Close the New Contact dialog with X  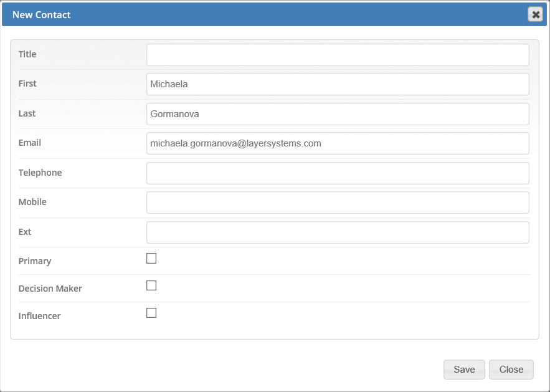pyautogui.click(x=535, y=14)
